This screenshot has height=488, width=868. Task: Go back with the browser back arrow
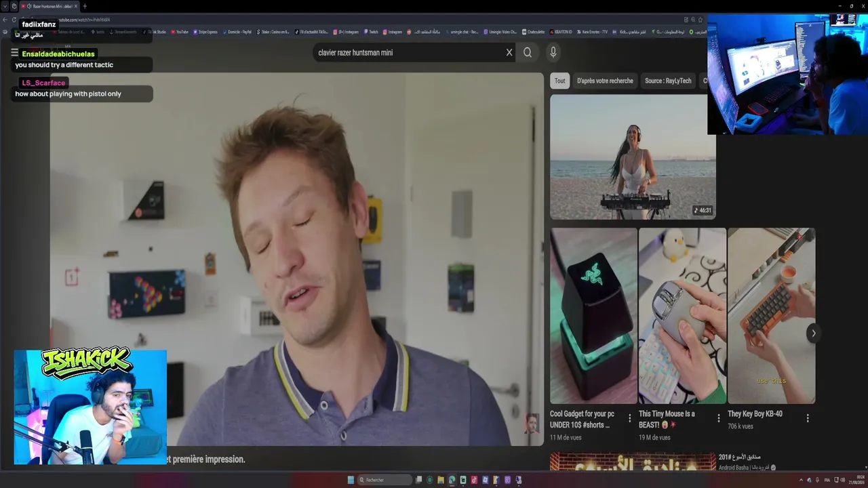pyautogui.click(x=5, y=20)
